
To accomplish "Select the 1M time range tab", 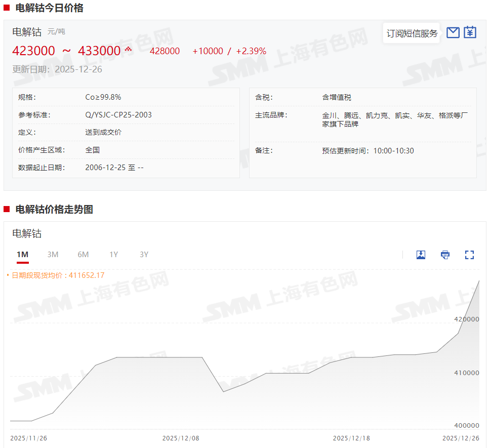I will tap(22, 255).
